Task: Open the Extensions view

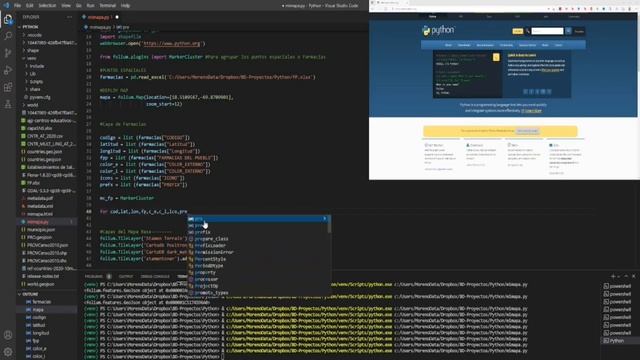Action: (x=8, y=87)
